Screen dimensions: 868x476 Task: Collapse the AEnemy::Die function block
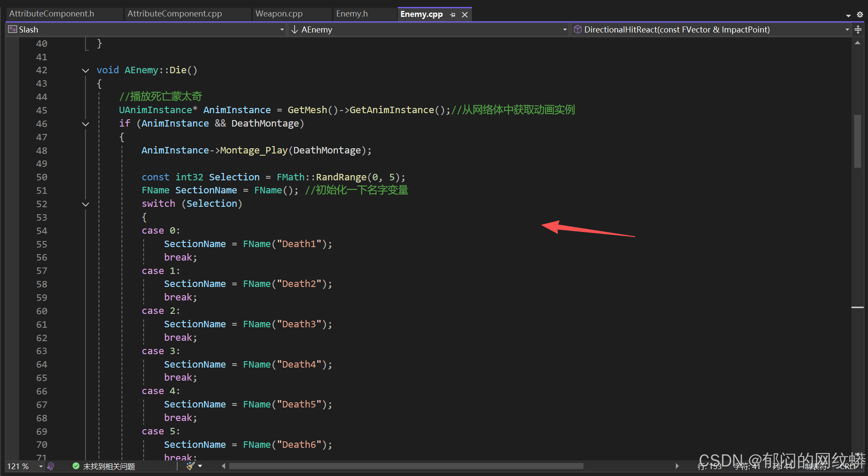[85, 70]
